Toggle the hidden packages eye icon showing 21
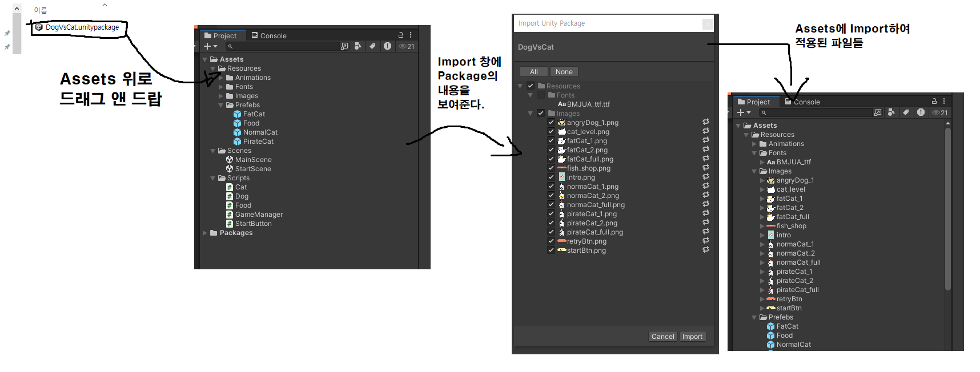Image resolution: width=980 pixels, height=372 pixels. pyautogui.click(x=407, y=46)
